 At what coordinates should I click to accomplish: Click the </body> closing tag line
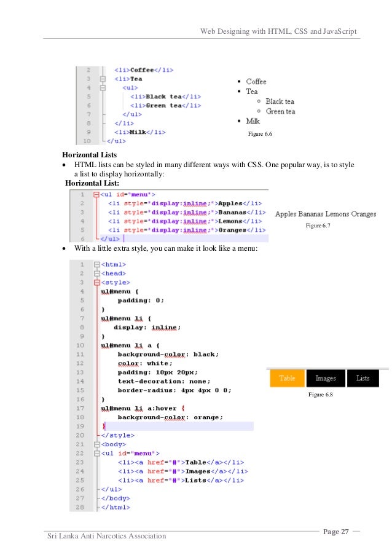coord(116,498)
